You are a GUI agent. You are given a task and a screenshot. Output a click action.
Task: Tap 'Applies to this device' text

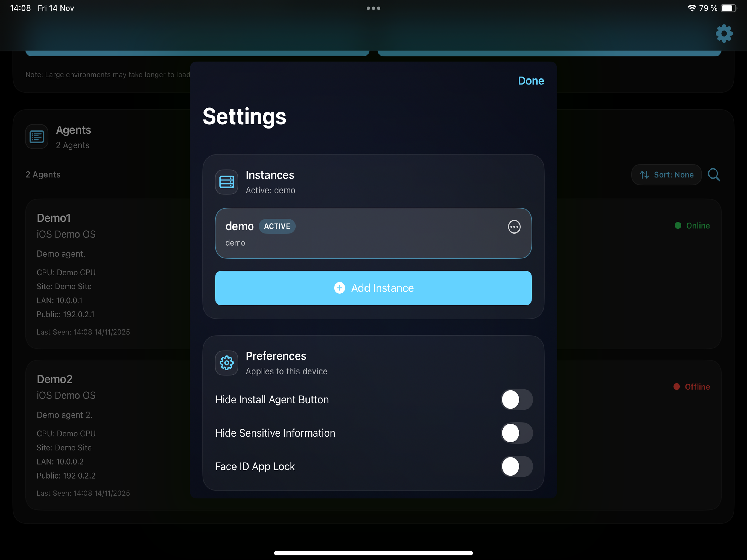286,371
